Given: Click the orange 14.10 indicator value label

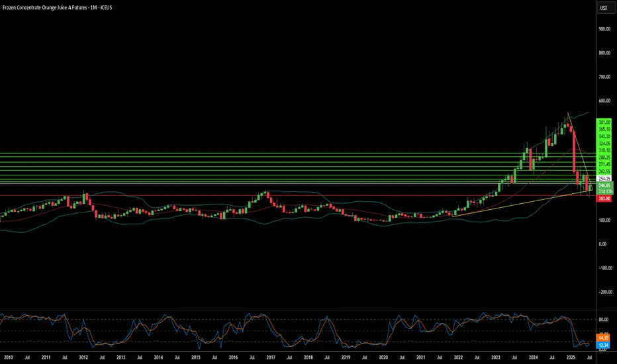Looking at the screenshot, I should pyautogui.click(x=603, y=338).
